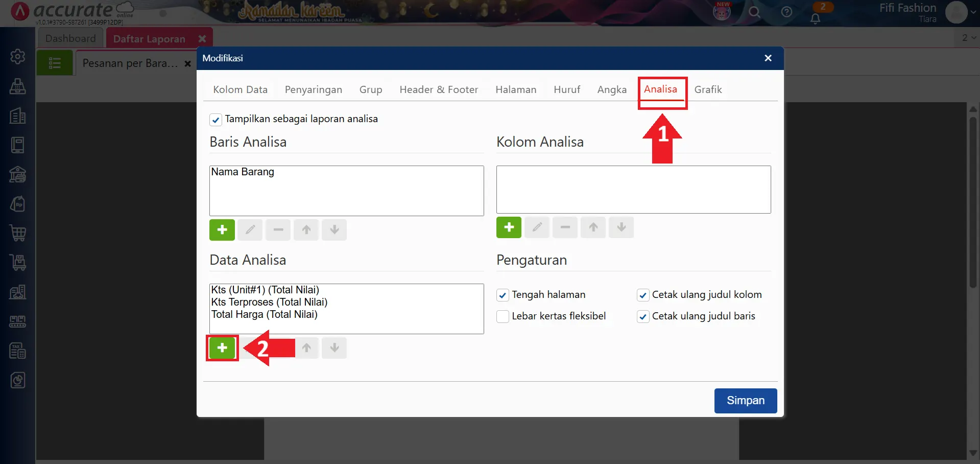Expand the user profile dropdown arrow
The image size is (980, 464).
coord(973,12)
